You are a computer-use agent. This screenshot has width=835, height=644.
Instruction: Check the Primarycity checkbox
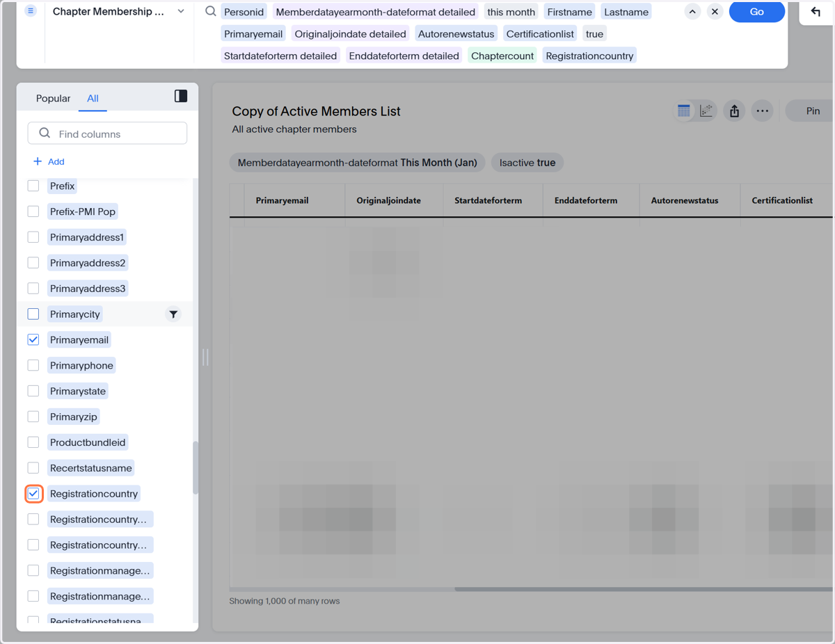[33, 314]
